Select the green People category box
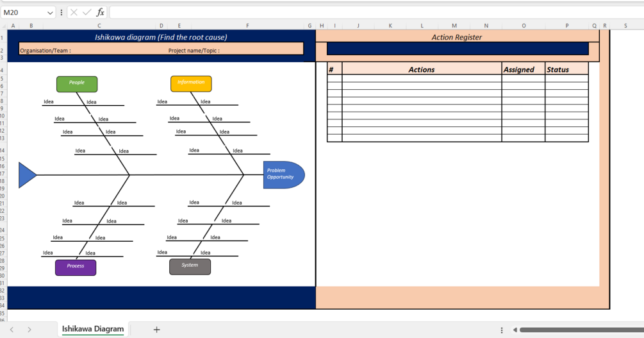 [77, 84]
